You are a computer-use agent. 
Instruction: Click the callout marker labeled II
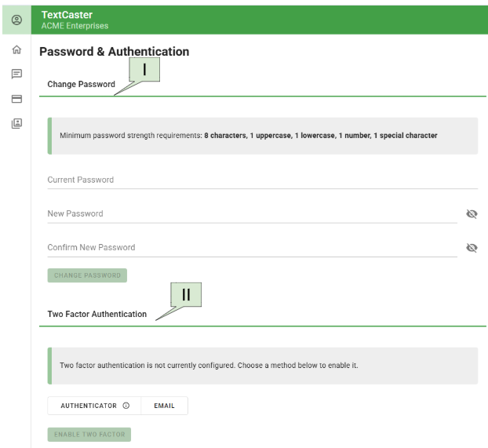(x=186, y=295)
